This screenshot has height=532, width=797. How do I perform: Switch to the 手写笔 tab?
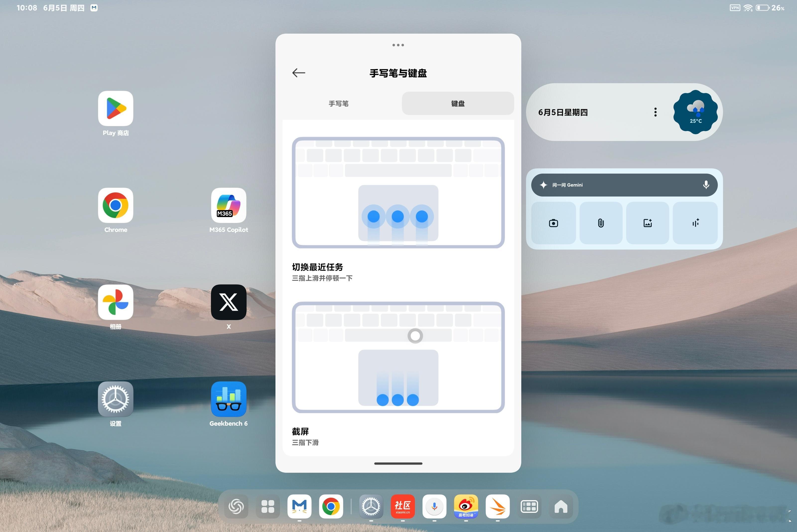pyautogui.click(x=339, y=103)
